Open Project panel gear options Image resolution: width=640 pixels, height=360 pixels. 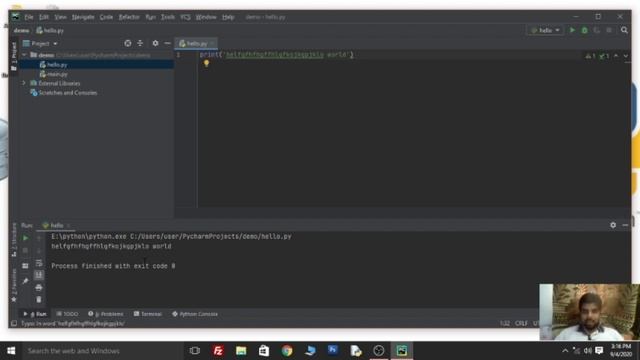pyautogui.click(x=155, y=43)
